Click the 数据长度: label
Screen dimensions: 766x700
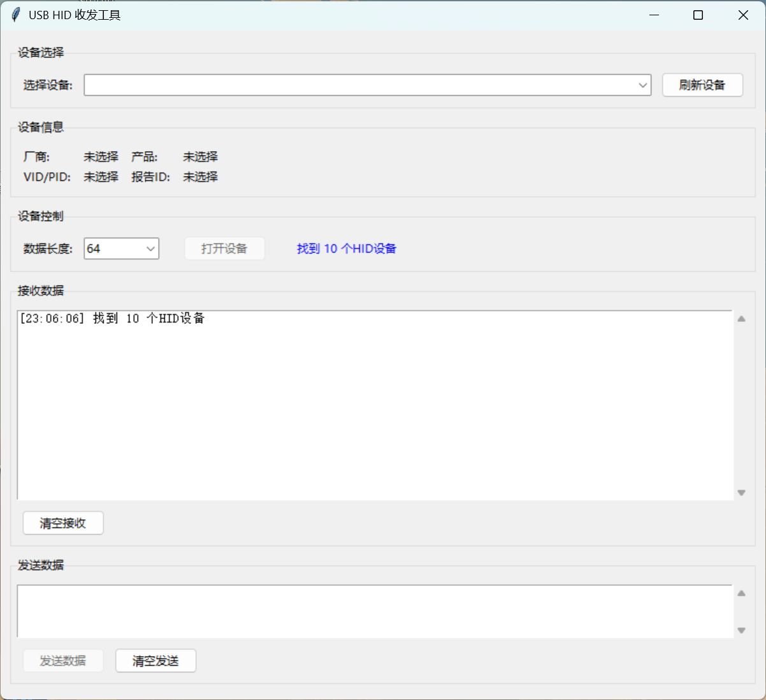[48, 249]
